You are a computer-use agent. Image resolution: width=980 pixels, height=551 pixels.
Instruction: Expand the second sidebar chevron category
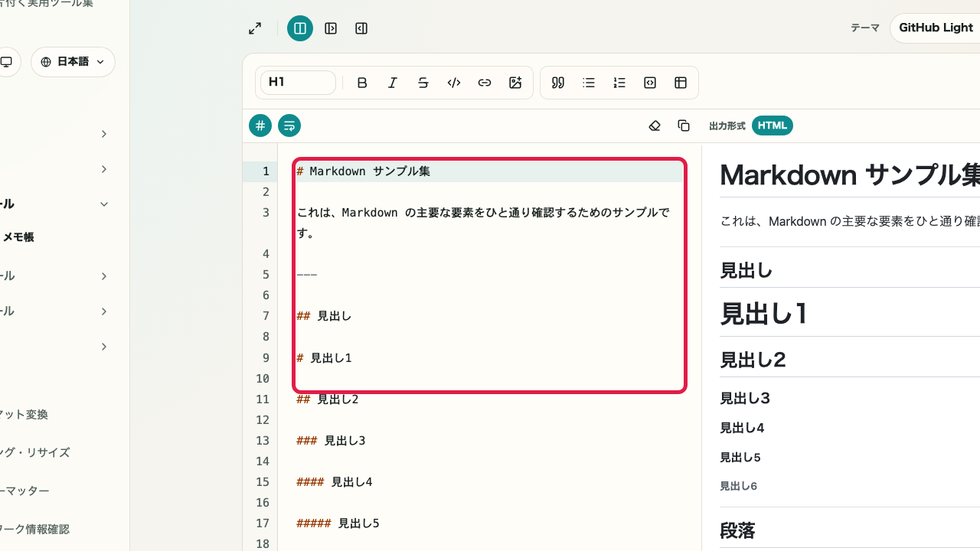tap(104, 169)
